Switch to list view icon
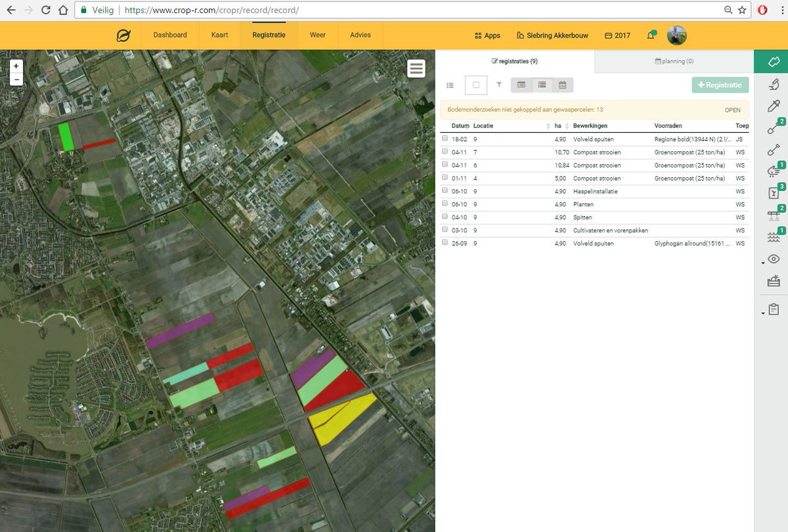Screen dimensions: 788x532 click(x=542, y=85)
